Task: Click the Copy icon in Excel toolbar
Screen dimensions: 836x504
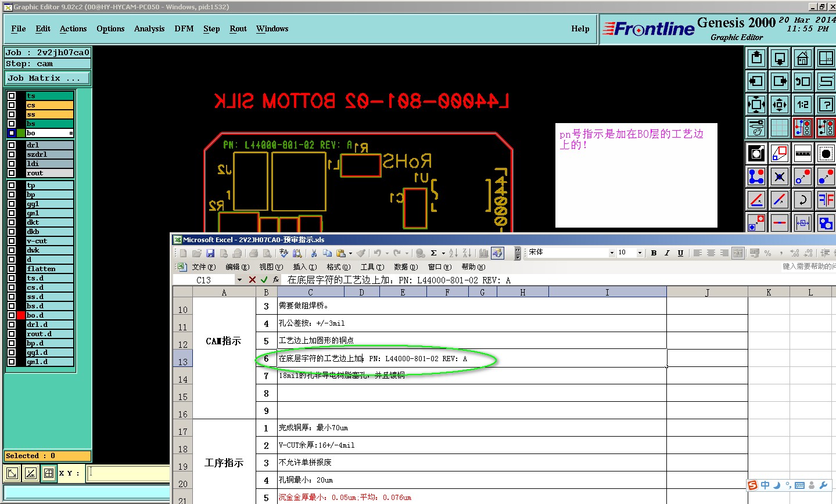Action: [327, 253]
